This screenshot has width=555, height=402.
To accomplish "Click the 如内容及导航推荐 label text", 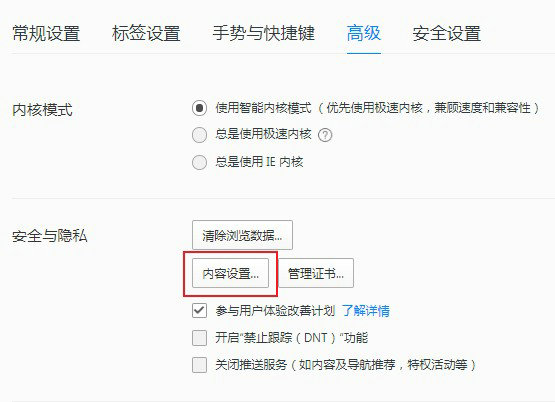I will click(x=347, y=365).
